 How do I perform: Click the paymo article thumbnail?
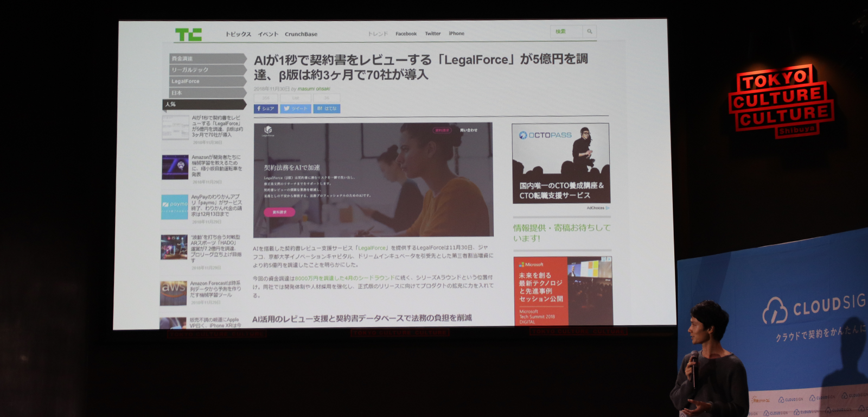(x=175, y=207)
